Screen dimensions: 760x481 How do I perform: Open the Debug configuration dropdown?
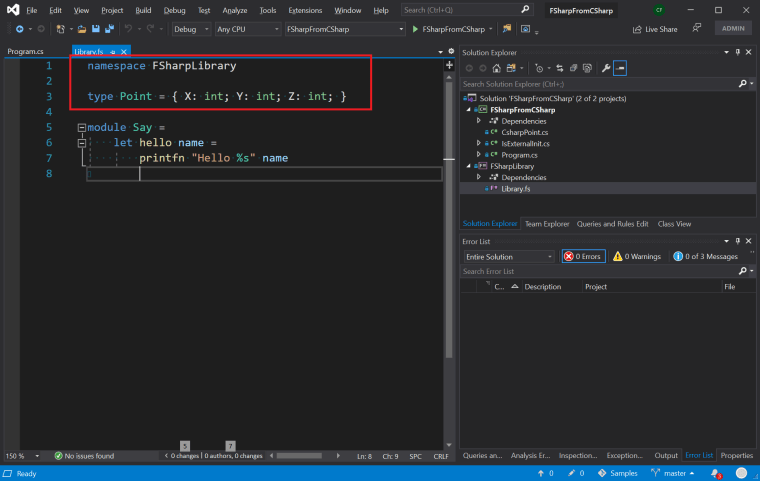point(189,30)
